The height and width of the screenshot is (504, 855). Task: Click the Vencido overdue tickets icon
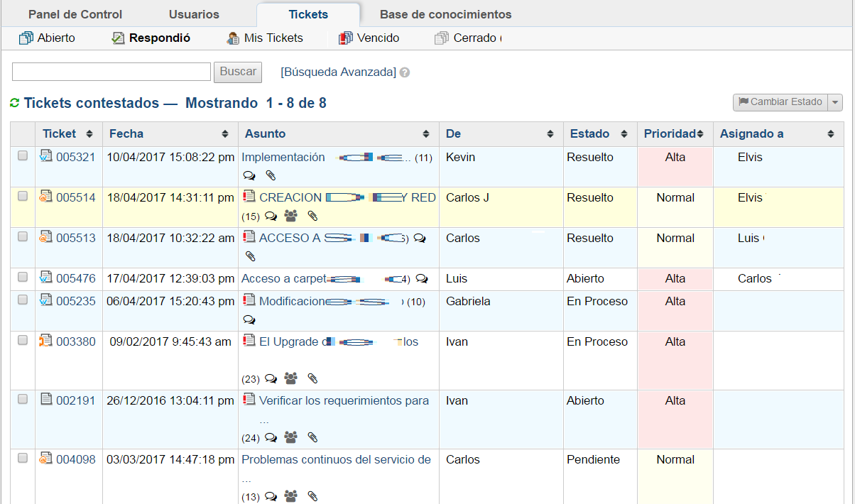pyautogui.click(x=346, y=38)
